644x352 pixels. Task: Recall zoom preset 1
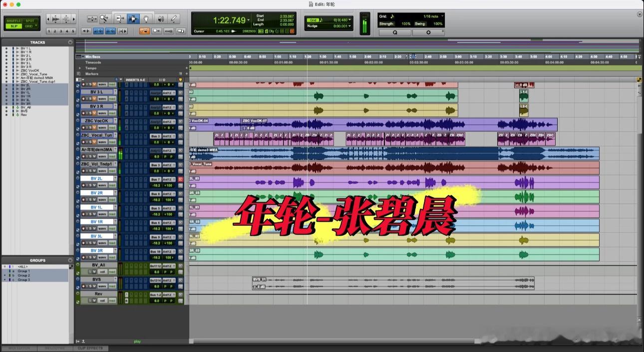coord(49,31)
